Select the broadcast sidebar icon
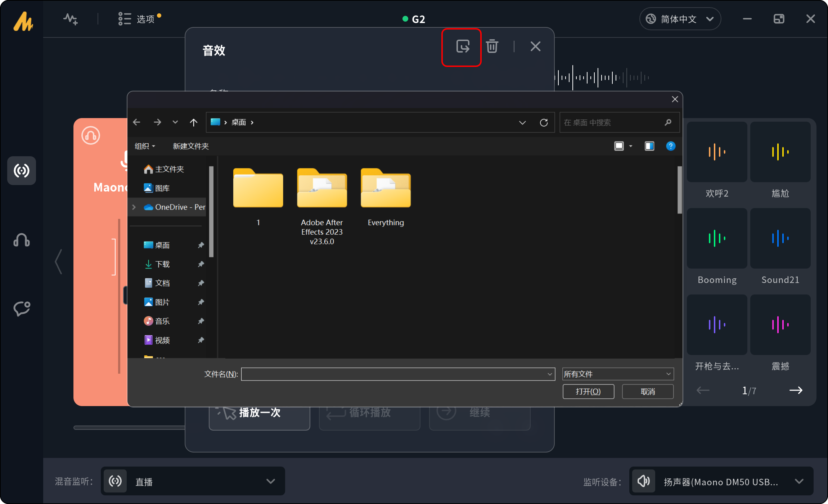This screenshot has height=504, width=828. point(22,171)
